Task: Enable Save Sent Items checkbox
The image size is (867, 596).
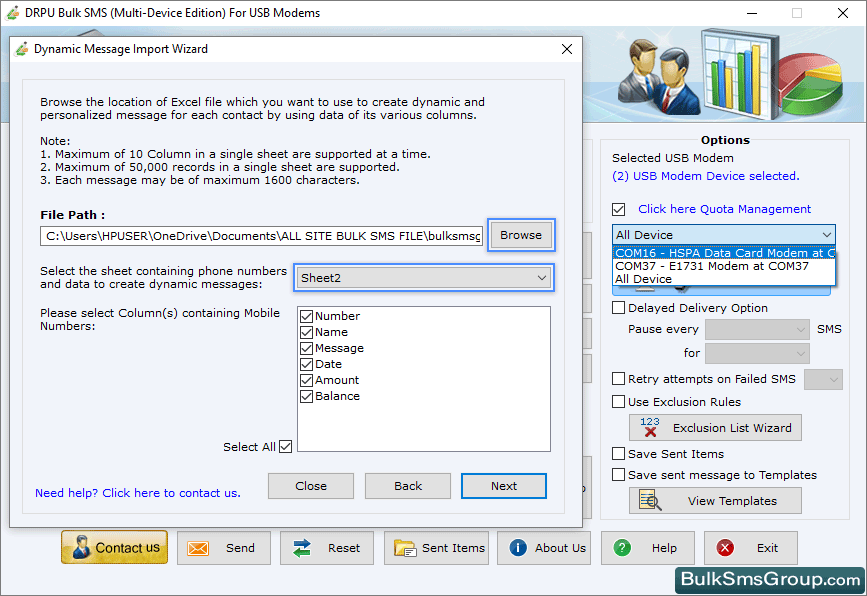Action: click(619, 454)
